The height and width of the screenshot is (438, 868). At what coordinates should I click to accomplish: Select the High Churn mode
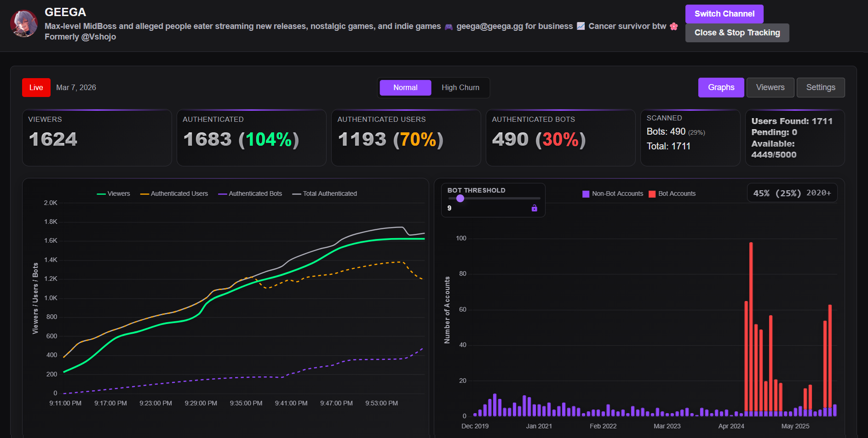[x=460, y=88]
